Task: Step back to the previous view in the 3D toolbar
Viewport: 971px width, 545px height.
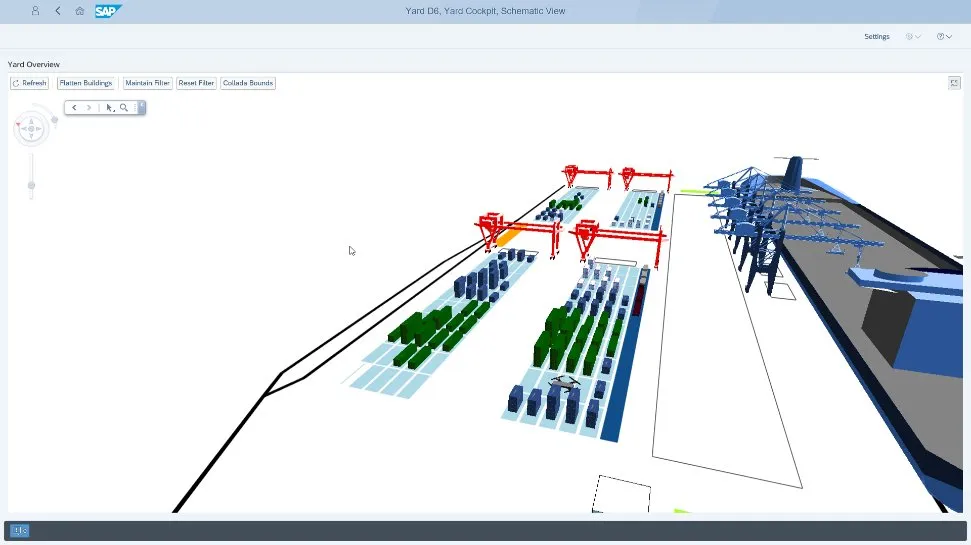Action: [x=74, y=107]
